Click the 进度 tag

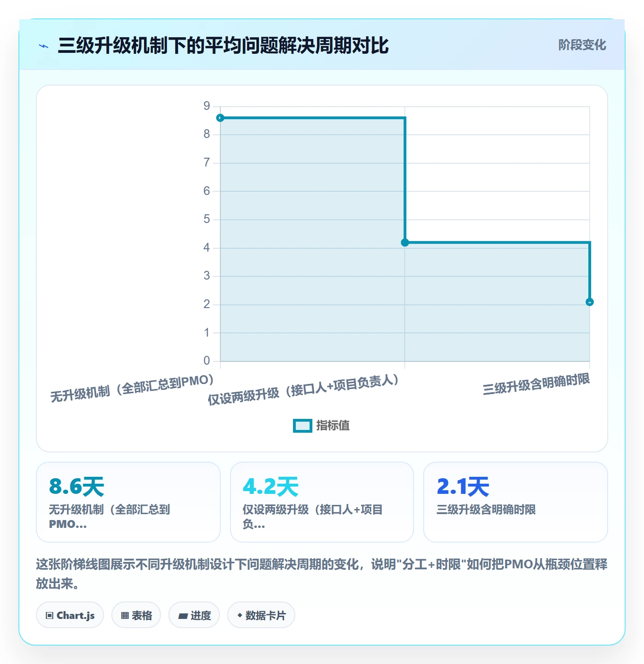click(x=194, y=615)
